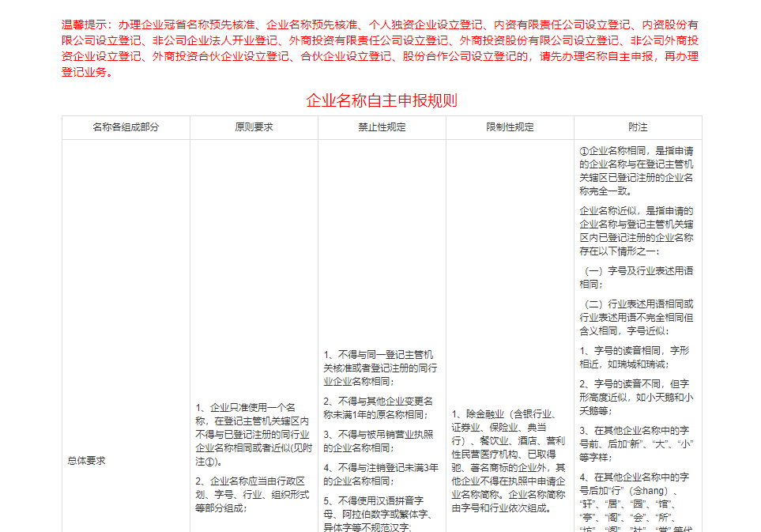Click the 限制性规定 column header
Screen dimensions: 761x532
point(510,127)
